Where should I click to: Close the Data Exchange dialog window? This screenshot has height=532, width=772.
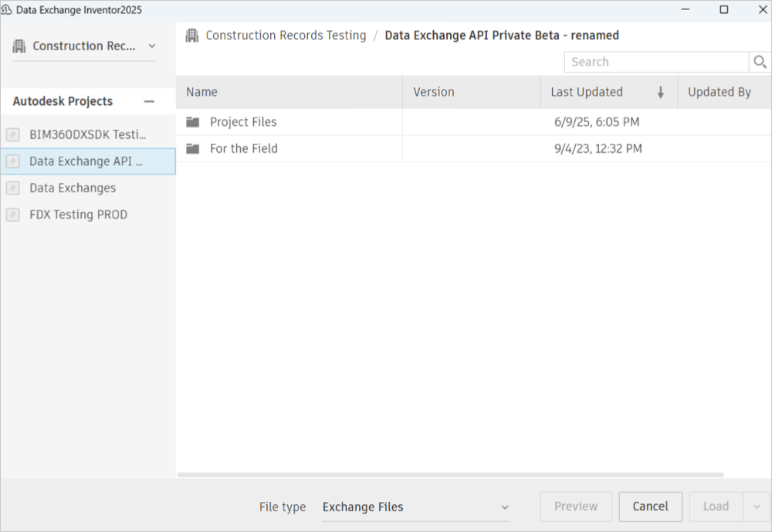[763, 9]
